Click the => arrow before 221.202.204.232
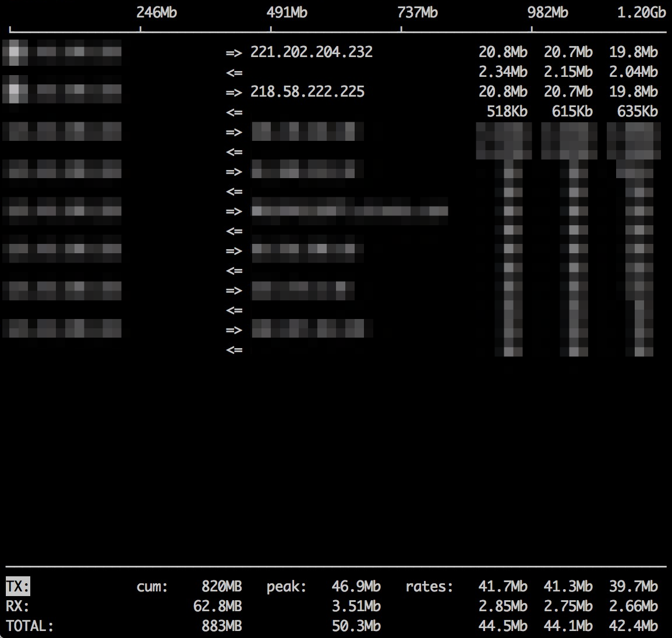Viewport: 672px width, 638px height. tap(234, 53)
